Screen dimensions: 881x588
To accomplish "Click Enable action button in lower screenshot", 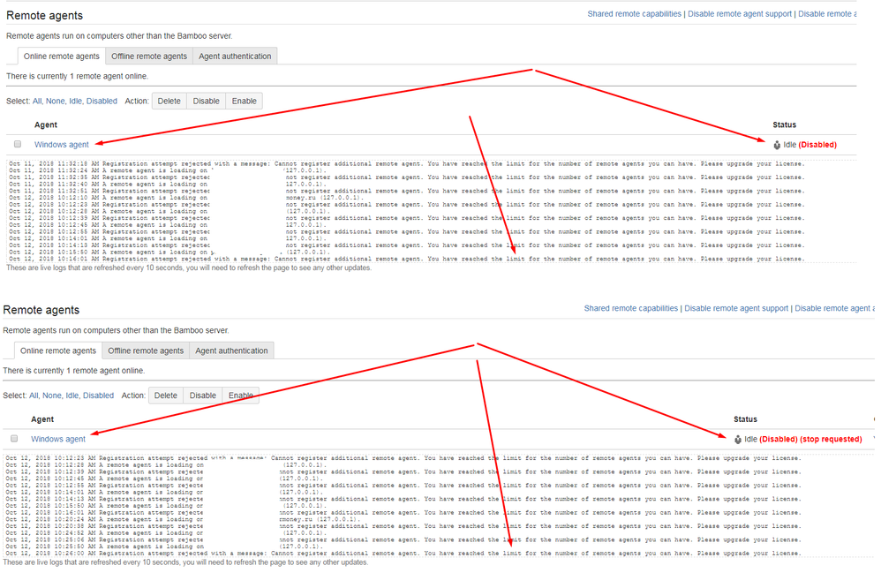I will coord(241,396).
